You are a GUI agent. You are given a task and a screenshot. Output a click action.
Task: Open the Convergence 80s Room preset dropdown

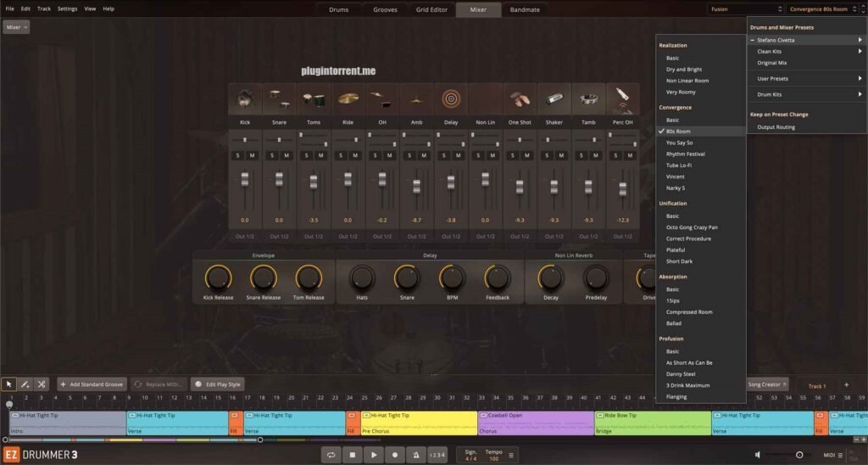[822, 8]
